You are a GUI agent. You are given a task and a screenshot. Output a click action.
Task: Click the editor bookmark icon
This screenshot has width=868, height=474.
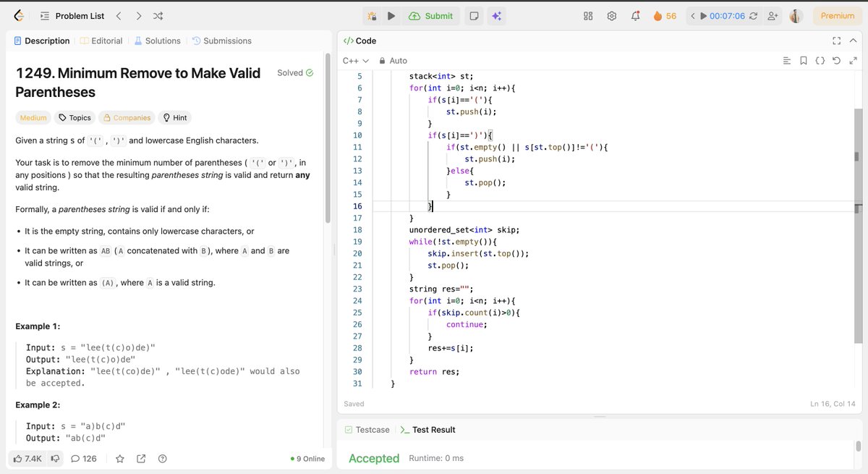tap(803, 61)
